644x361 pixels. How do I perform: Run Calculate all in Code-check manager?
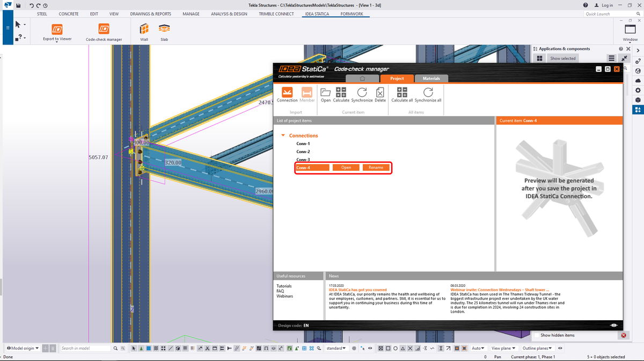tap(401, 95)
